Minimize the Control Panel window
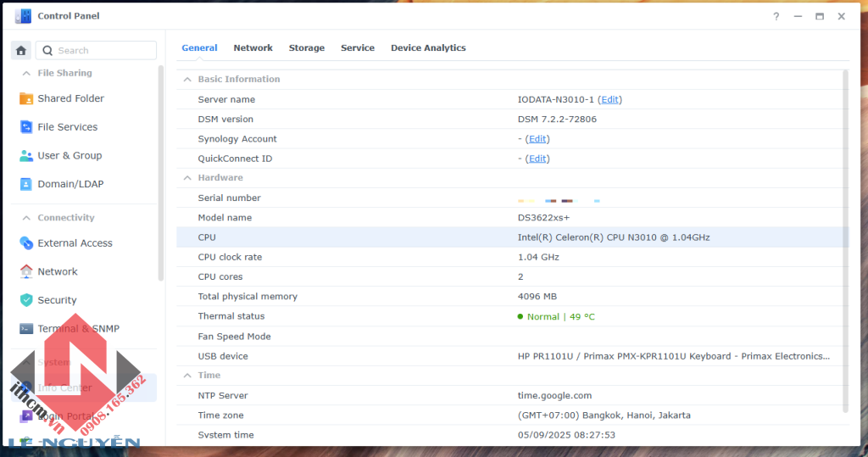 [x=798, y=17]
